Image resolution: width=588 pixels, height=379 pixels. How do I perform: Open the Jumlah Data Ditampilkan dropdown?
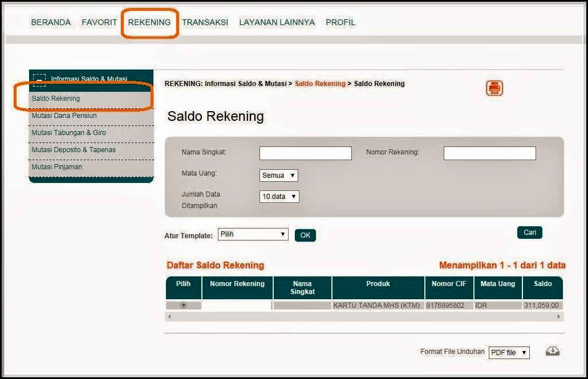[x=279, y=196]
